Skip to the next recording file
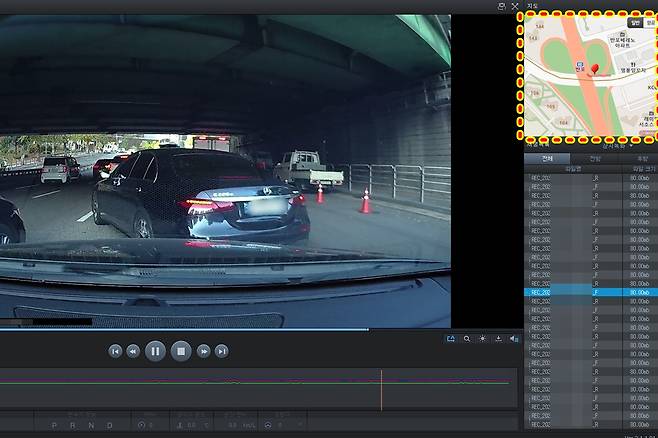This screenshot has height=438, width=658. pos(221,351)
